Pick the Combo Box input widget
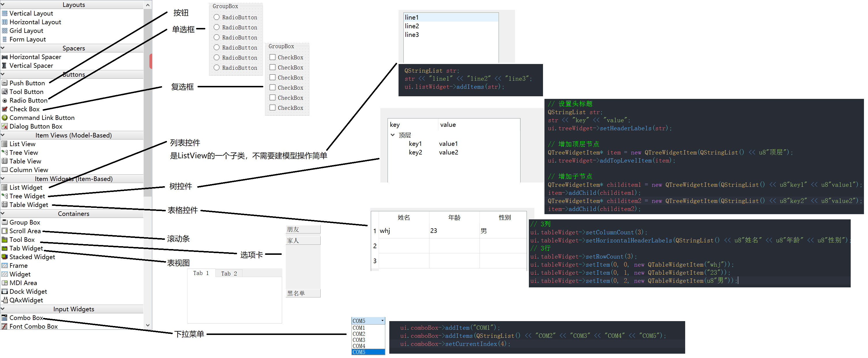Screen dimensions: 868x358 click(x=22, y=318)
